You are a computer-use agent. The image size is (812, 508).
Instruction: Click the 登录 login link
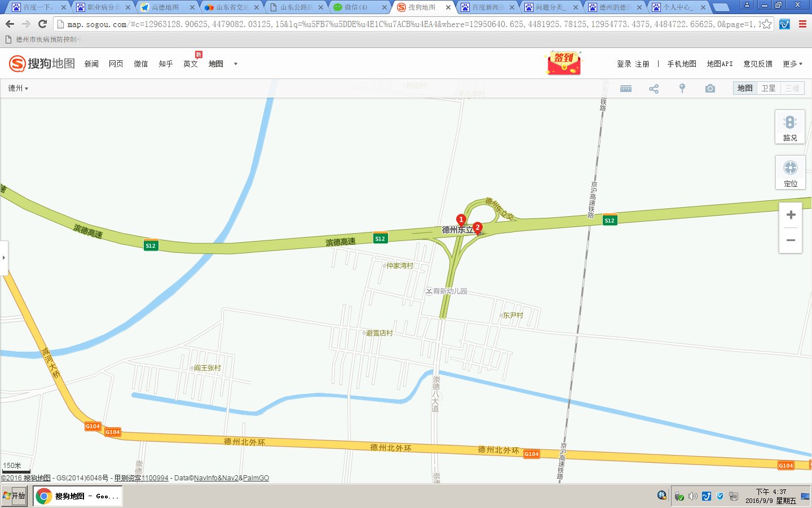pyautogui.click(x=624, y=64)
